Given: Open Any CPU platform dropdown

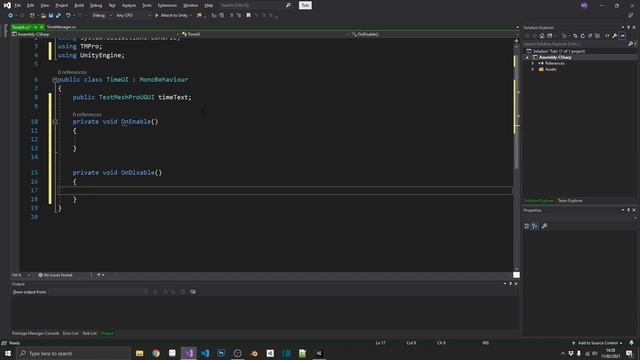Looking at the screenshot, I should pos(133,16).
